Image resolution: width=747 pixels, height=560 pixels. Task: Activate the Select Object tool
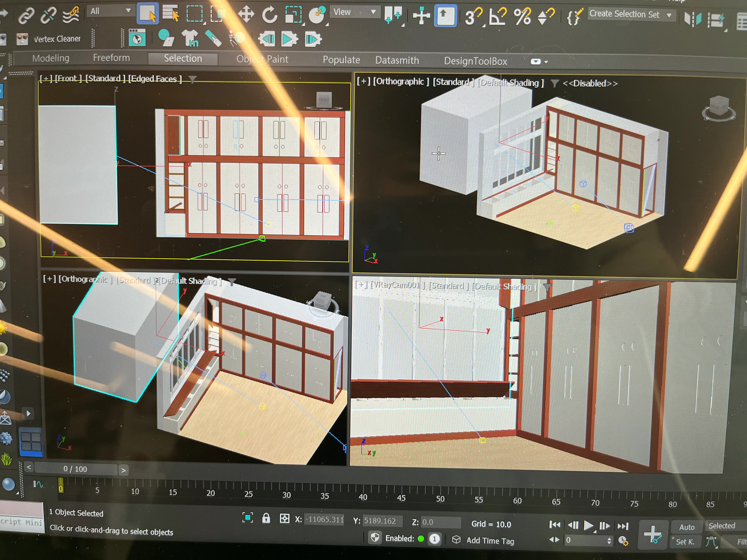coord(148,14)
